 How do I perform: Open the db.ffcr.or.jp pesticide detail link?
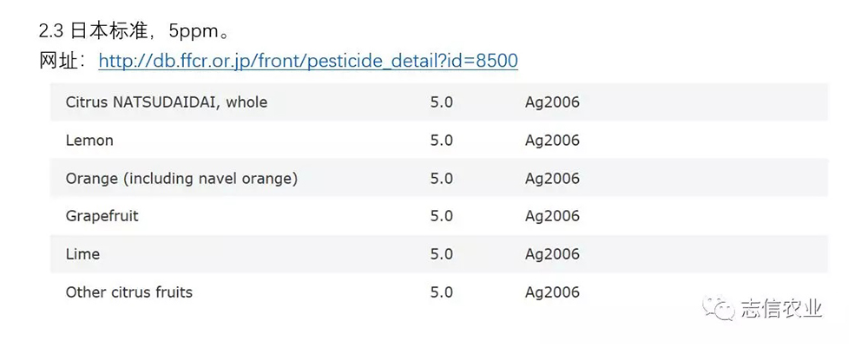[x=308, y=61]
